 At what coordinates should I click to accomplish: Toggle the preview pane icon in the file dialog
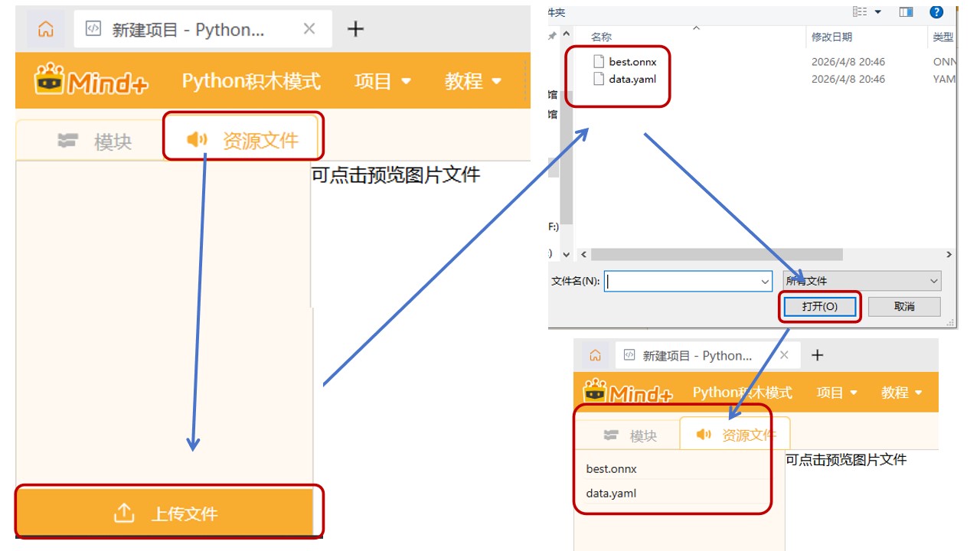(906, 11)
